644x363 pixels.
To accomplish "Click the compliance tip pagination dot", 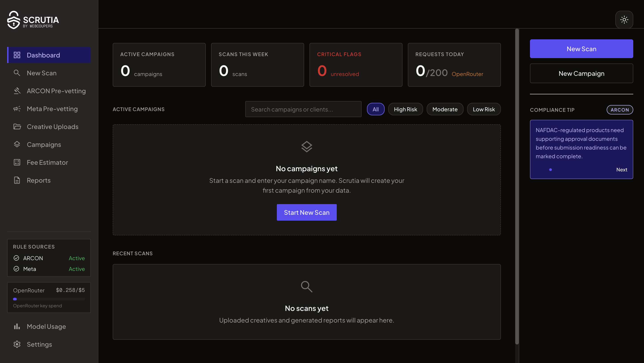I will click(x=550, y=170).
